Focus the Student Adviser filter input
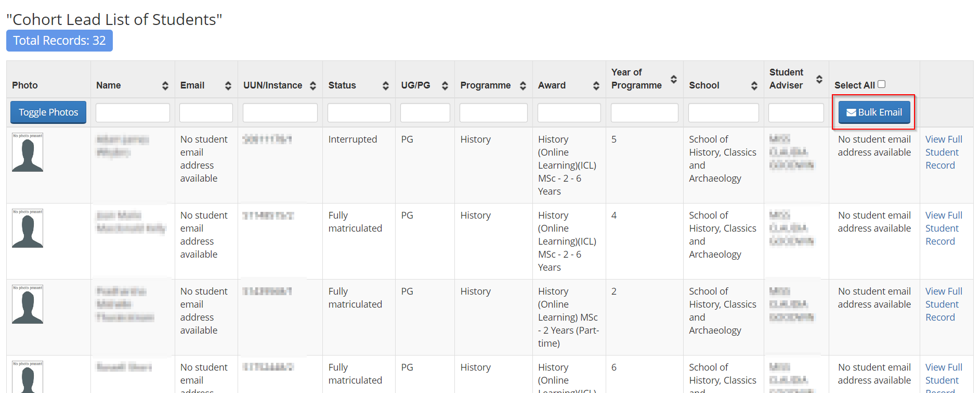The width and height of the screenshot is (980, 393). click(x=796, y=113)
